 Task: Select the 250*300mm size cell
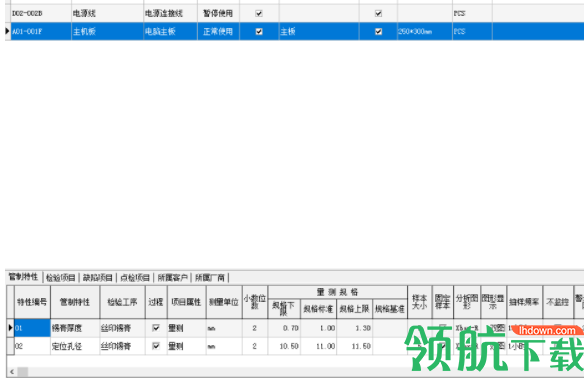tap(425, 32)
